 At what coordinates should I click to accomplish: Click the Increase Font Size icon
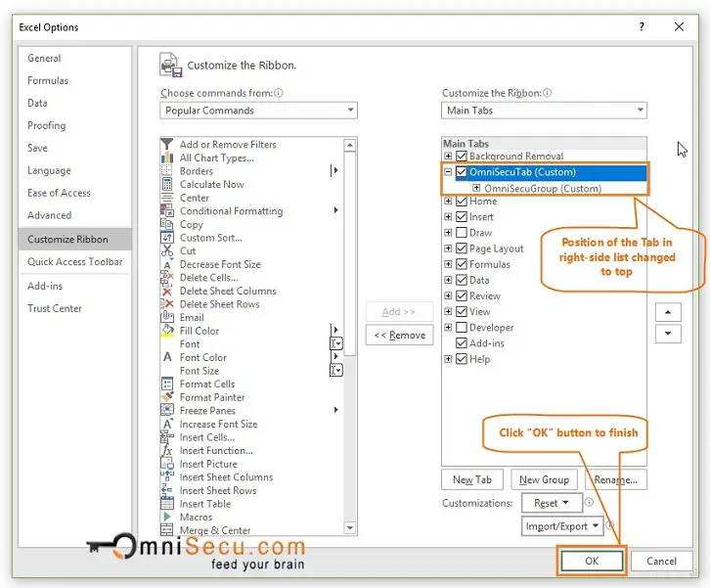pyautogui.click(x=167, y=424)
